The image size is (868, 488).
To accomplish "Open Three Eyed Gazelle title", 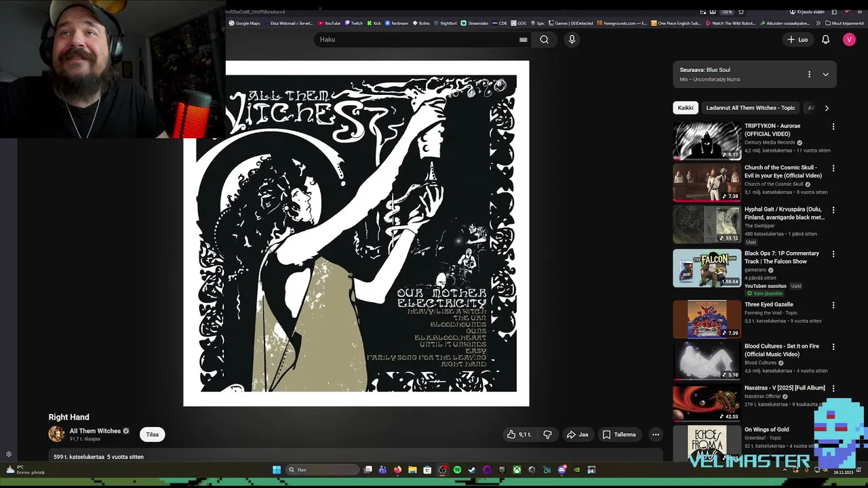I will point(768,305).
